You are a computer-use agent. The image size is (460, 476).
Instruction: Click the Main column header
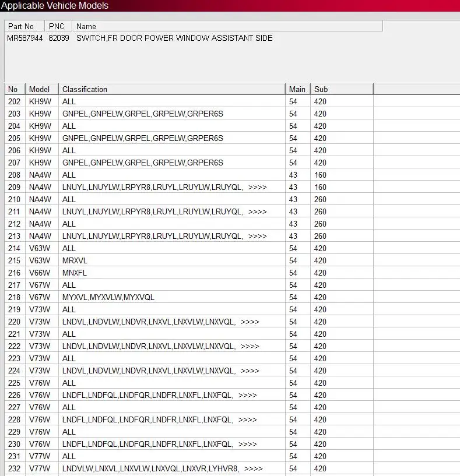(298, 89)
